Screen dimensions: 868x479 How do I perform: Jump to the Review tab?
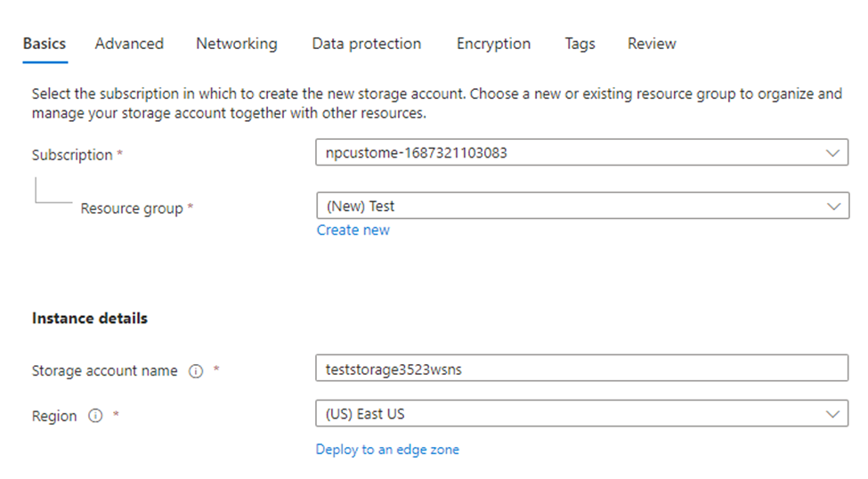point(652,44)
